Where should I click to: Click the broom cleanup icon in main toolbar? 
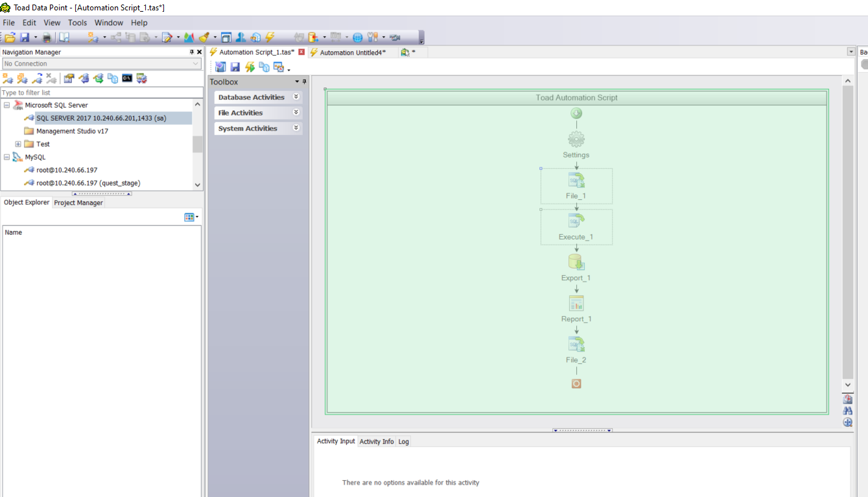click(x=204, y=38)
